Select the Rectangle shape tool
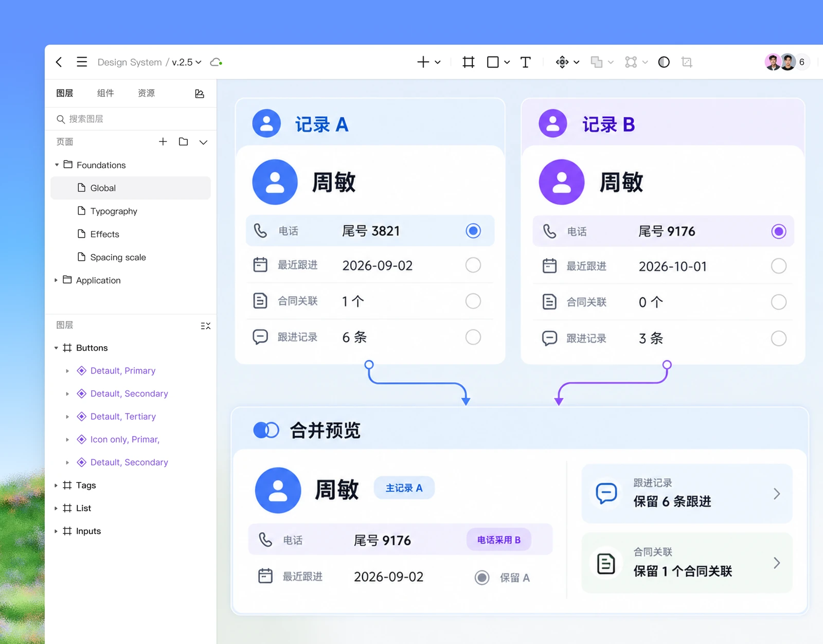 (493, 62)
